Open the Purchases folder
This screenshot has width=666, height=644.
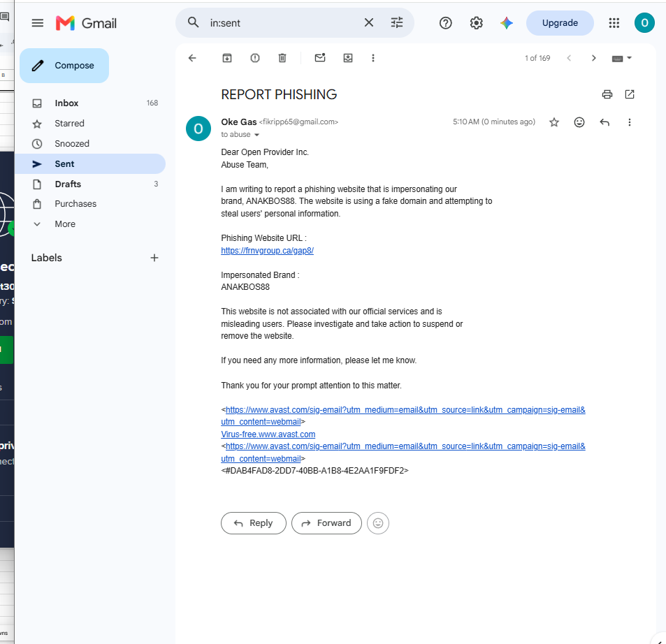90,204
